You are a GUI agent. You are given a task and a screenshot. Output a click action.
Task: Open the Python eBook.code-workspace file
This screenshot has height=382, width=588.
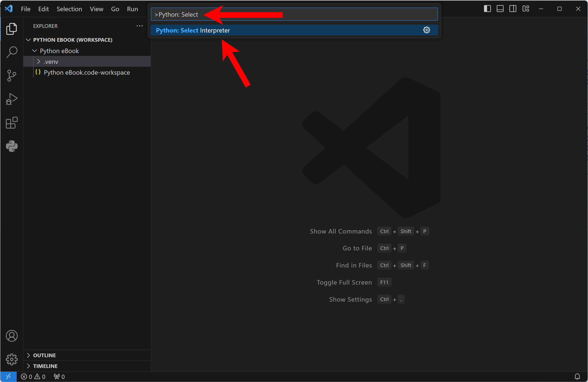(x=87, y=72)
